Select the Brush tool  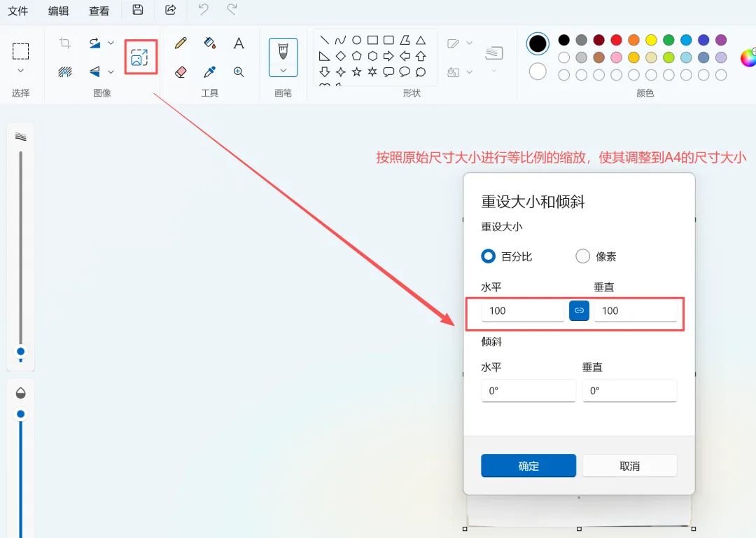(283, 50)
